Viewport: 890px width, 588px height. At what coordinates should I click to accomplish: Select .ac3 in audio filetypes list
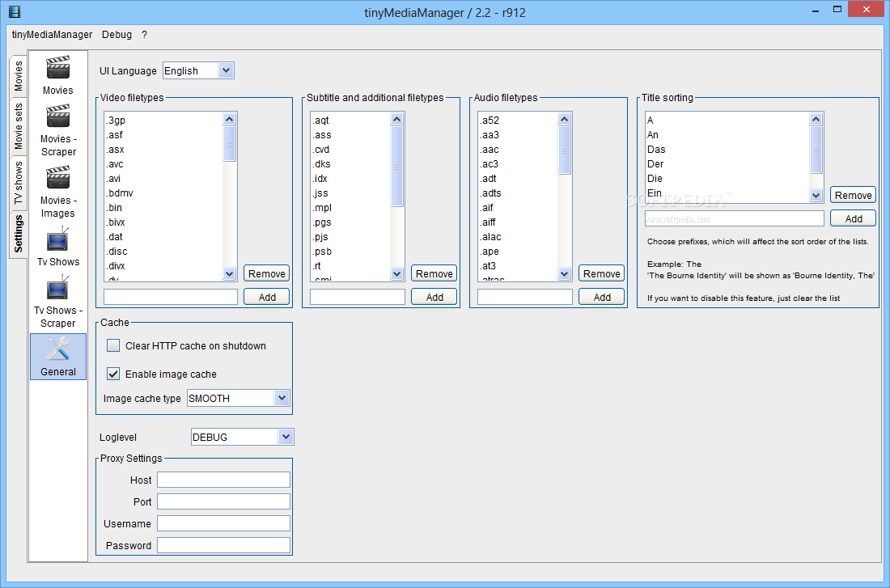518,164
